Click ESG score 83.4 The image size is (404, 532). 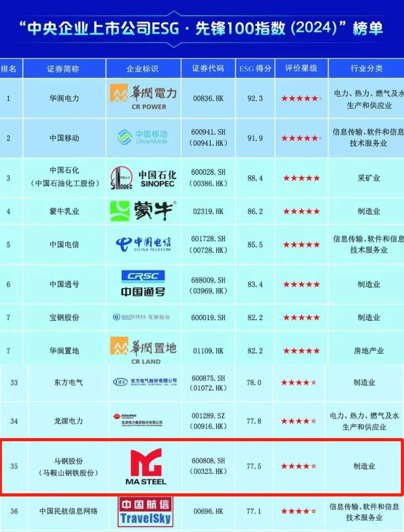tap(255, 285)
